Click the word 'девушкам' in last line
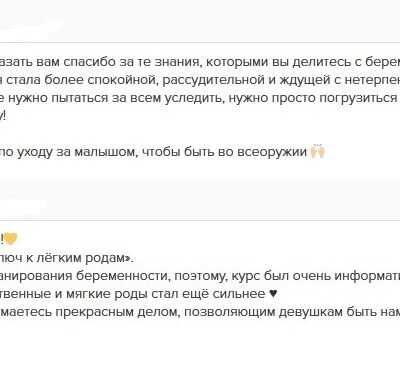The image size is (400, 370). pos(310,312)
